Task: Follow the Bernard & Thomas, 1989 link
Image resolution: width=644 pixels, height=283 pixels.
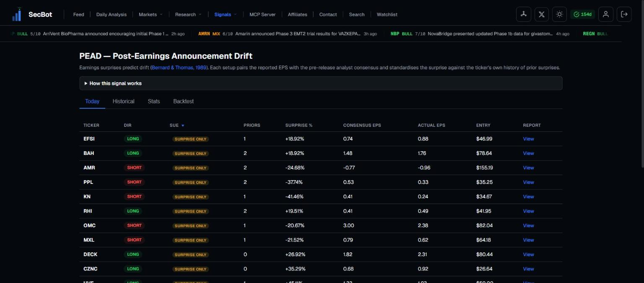Action: [179, 68]
